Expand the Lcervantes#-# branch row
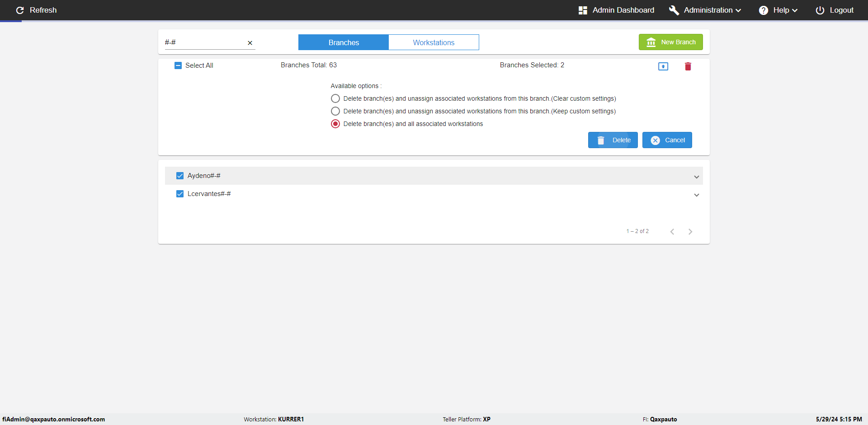Screen dimensions: 868x425 point(697,195)
